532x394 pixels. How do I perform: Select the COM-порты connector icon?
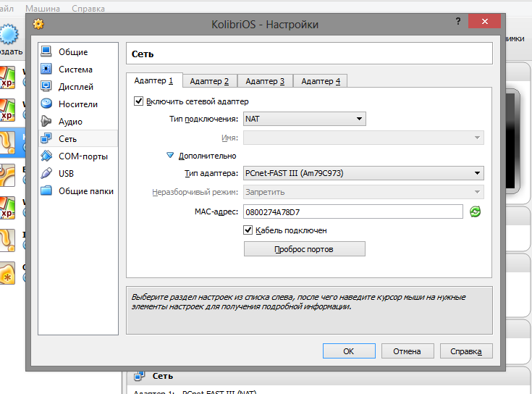(46, 156)
